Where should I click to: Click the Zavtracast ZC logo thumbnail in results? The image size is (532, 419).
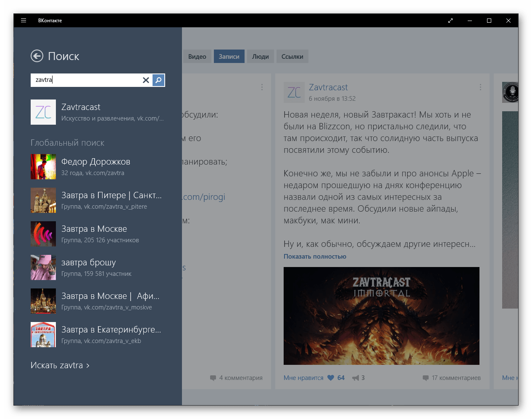point(43,112)
